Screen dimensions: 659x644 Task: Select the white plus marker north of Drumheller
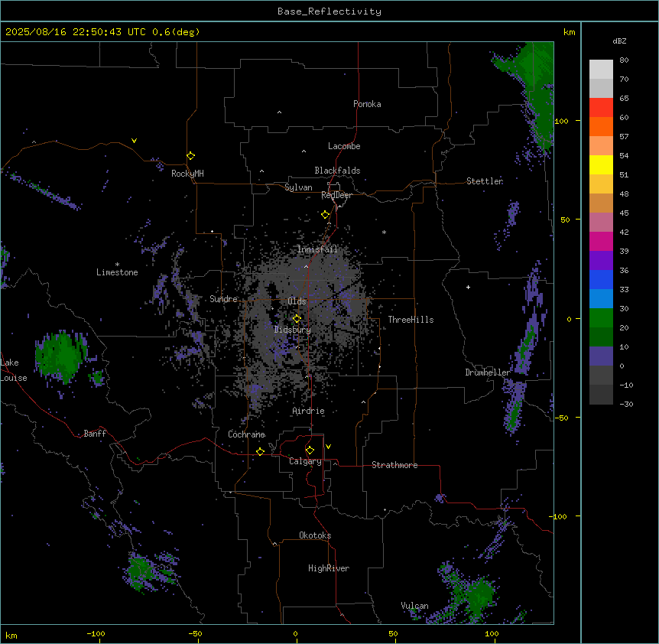468,287
